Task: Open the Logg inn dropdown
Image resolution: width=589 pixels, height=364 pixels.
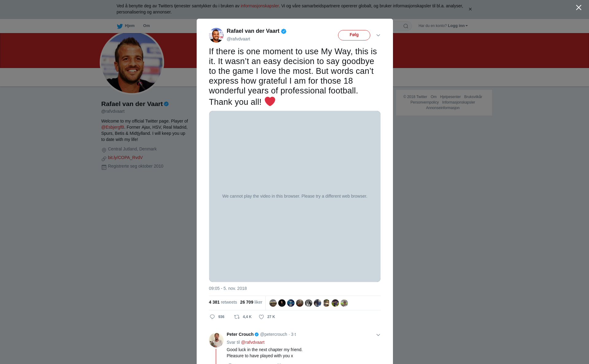Action: [458, 26]
